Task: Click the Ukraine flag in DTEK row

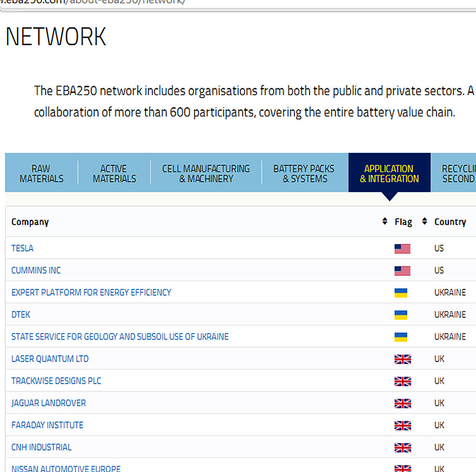Action: coord(401,315)
